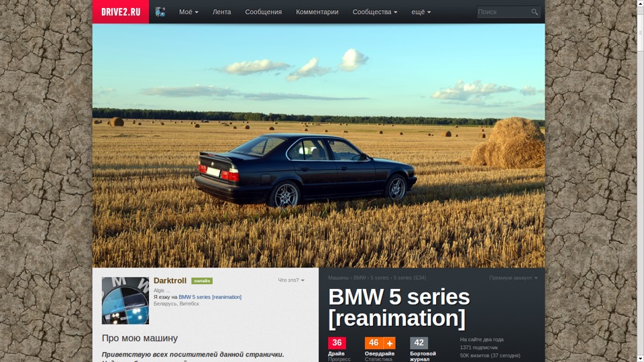Click the scrollbar down arrow

click(x=640, y=358)
